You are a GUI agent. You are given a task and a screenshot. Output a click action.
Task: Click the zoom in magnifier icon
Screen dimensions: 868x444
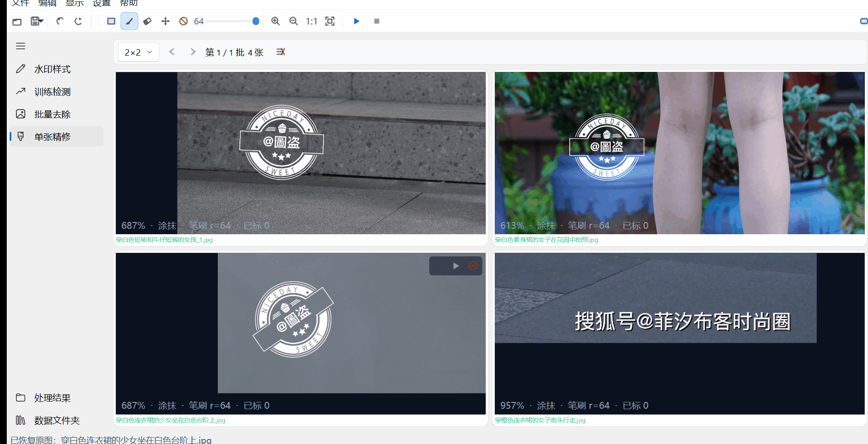(x=275, y=21)
